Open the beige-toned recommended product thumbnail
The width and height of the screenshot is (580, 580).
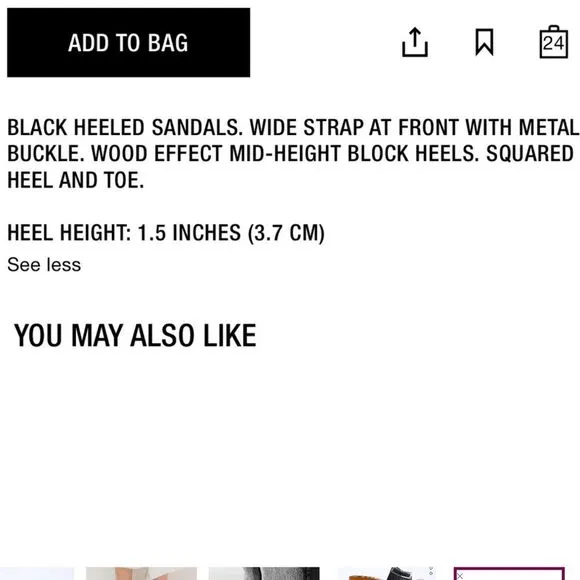click(x=141, y=574)
